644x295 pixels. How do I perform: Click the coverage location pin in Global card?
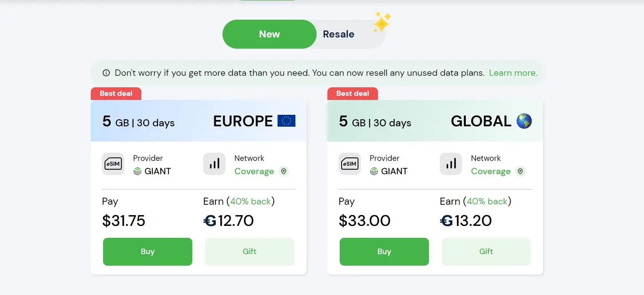(x=520, y=171)
